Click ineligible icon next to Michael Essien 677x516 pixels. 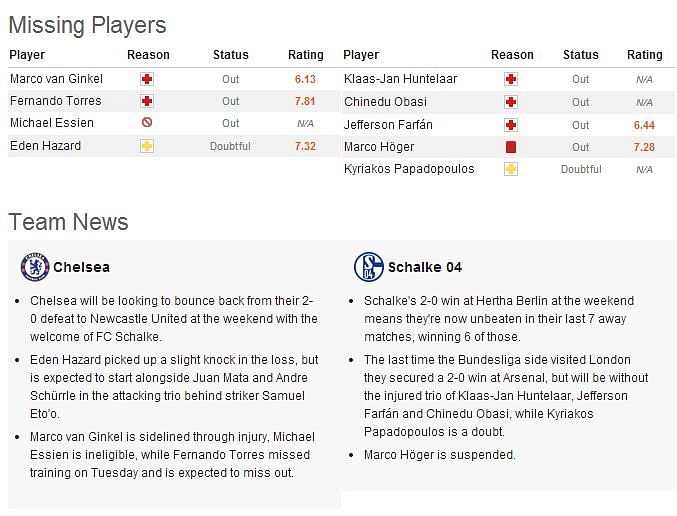pos(147,123)
